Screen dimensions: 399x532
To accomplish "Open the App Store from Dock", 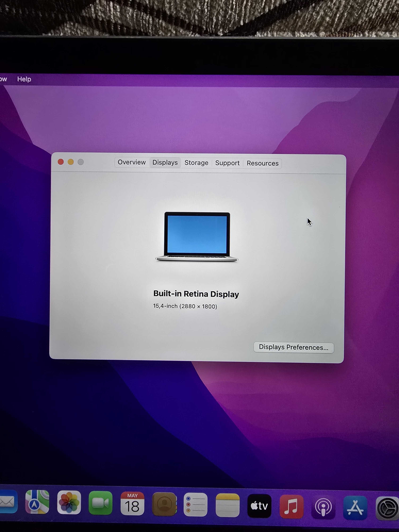I will pos(355,508).
